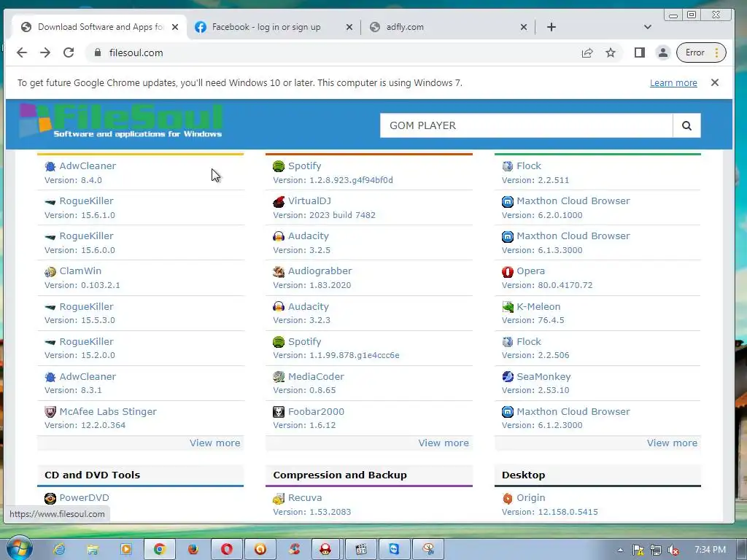Click the PowerDVD icon
Image resolution: width=747 pixels, height=560 pixels.
(50, 498)
